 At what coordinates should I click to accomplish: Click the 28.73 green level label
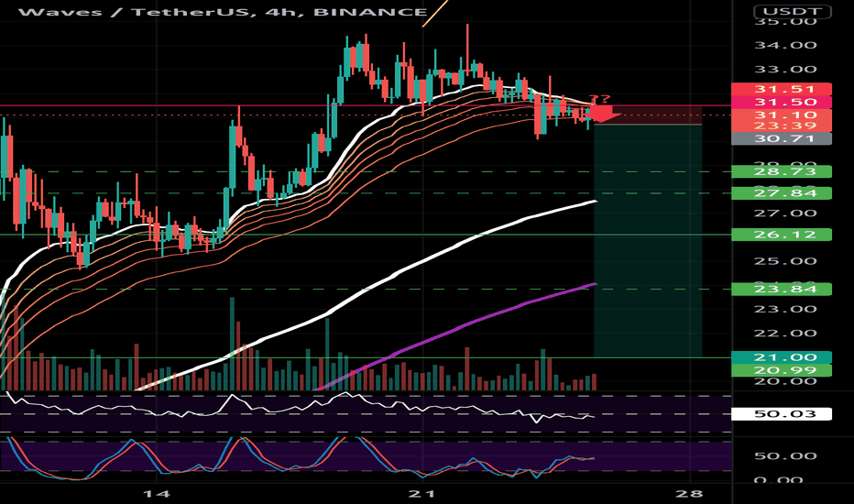782,171
